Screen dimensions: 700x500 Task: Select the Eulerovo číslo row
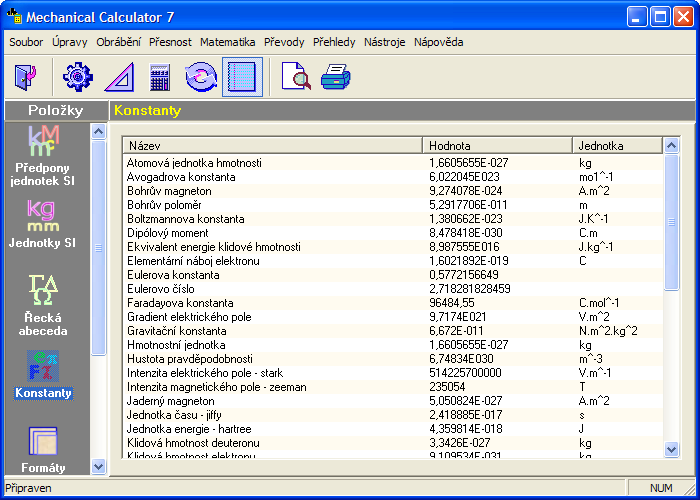[393, 289]
